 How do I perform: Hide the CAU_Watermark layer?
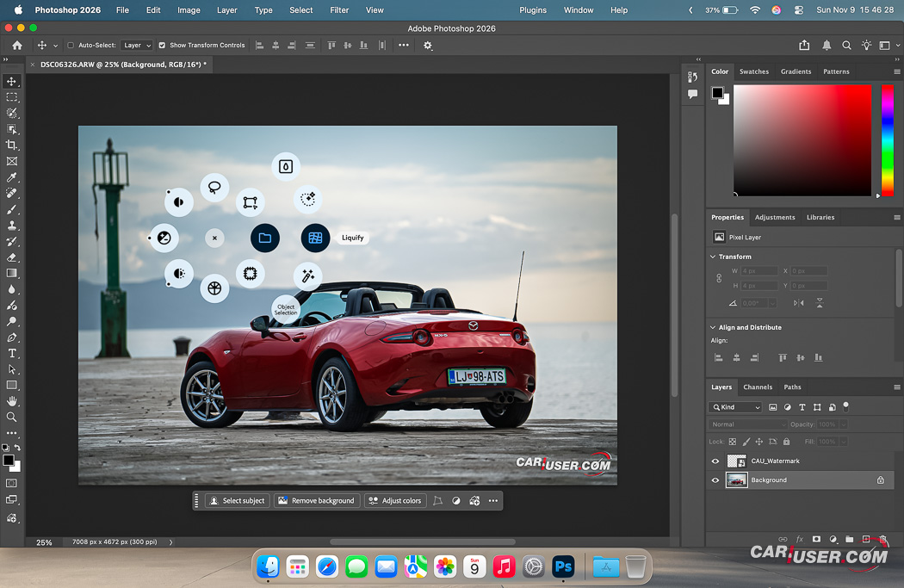point(715,461)
